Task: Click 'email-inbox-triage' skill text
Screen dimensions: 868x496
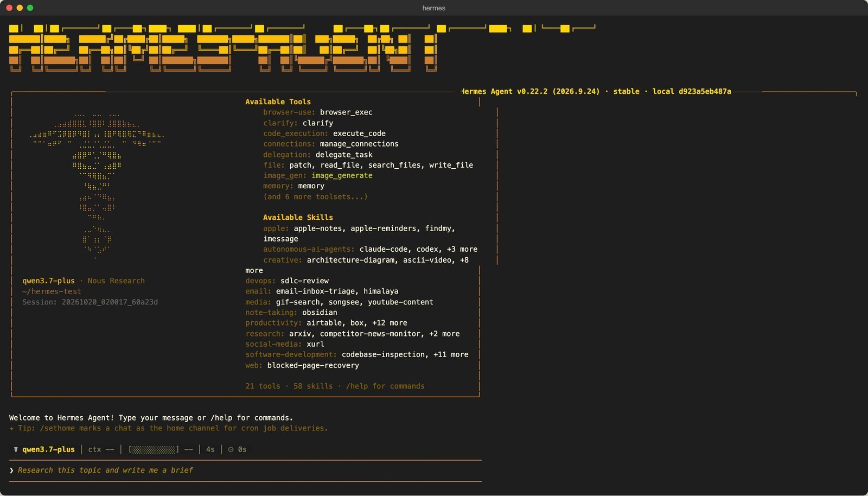Action: pos(315,291)
